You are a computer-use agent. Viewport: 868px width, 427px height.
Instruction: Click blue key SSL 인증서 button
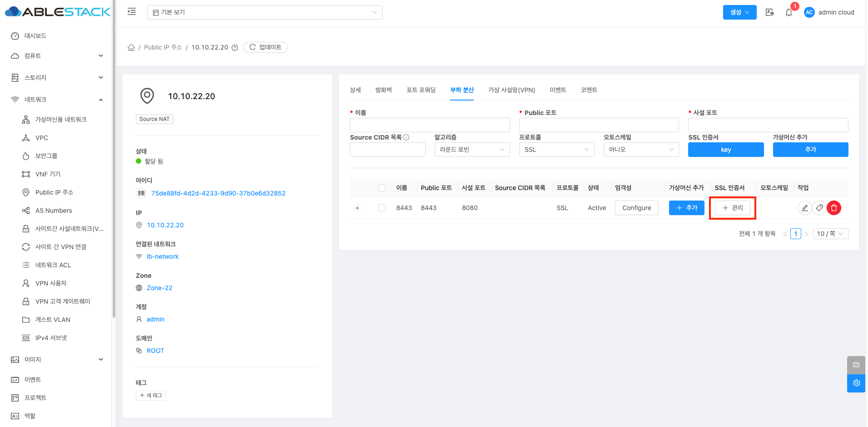click(726, 150)
